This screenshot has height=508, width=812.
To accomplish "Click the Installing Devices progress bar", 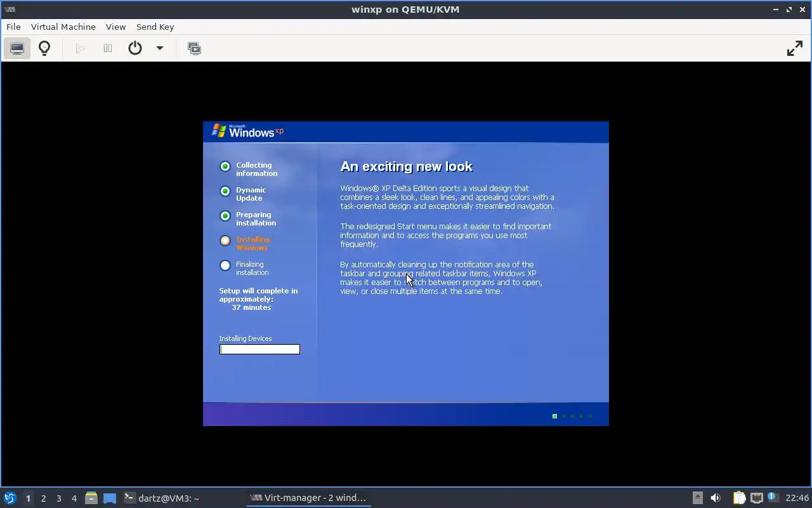I will [259, 349].
